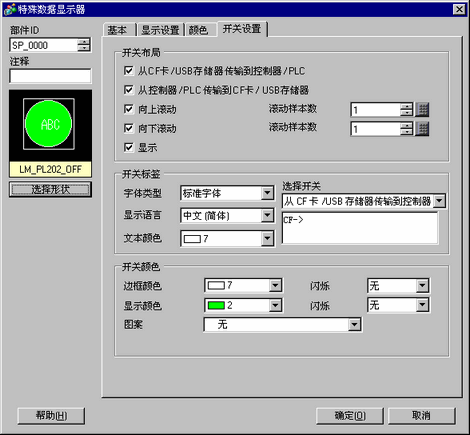Uncheck the 向上滚动 checkbox

pyautogui.click(x=128, y=109)
